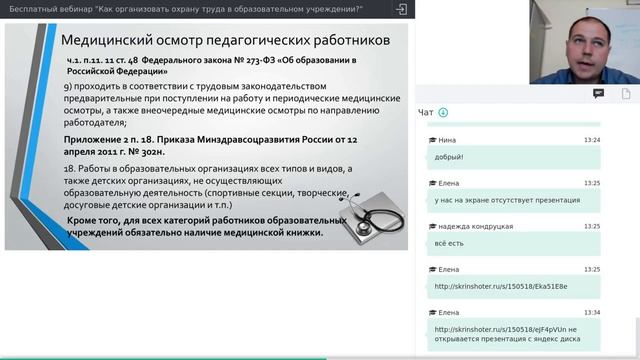Click the "Чат" panel label
Viewport: 640px width, 360px height.
click(x=425, y=112)
